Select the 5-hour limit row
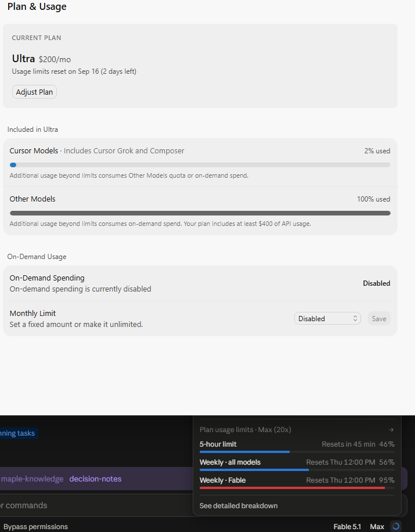Image resolution: width=415 pixels, height=532 pixels. pyautogui.click(x=297, y=447)
